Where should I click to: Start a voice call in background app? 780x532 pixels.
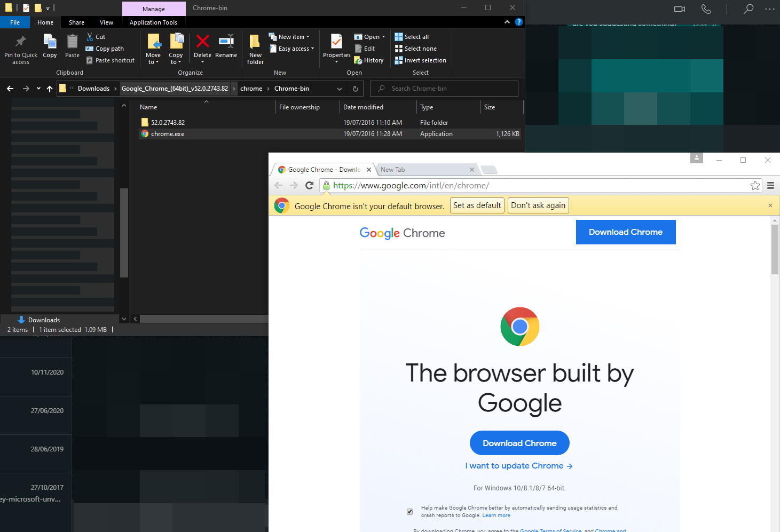[706, 9]
